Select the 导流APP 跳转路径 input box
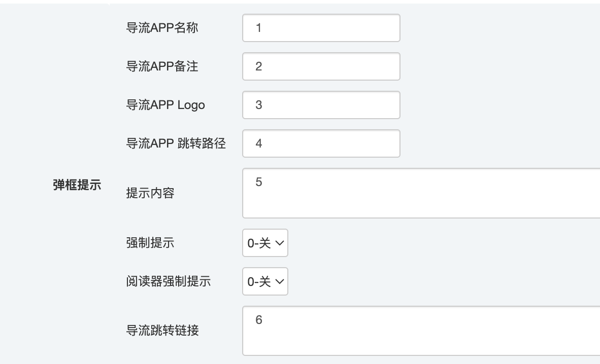This screenshot has height=364, width=600. pyautogui.click(x=321, y=143)
